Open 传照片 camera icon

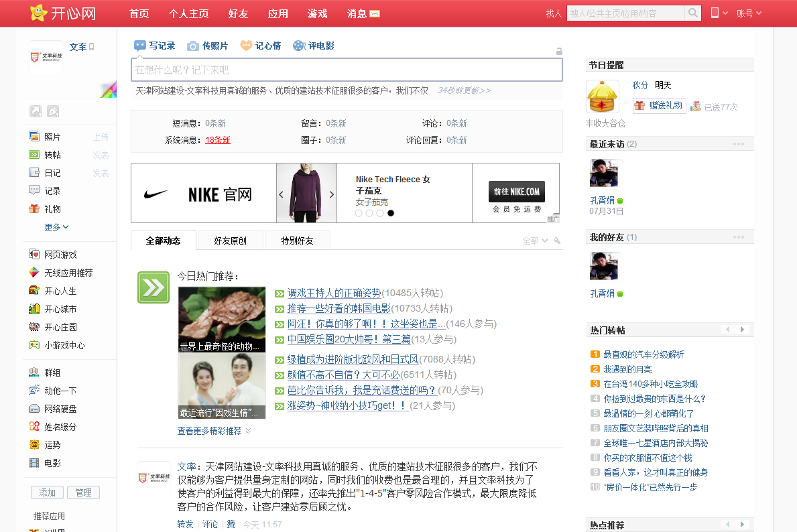tap(193, 46)
